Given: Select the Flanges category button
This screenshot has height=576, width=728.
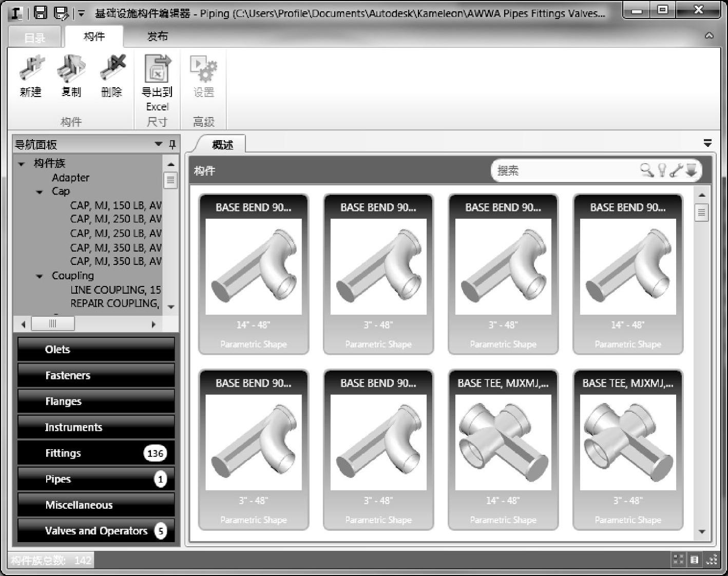Looking at the screenshot, I should (x=96, y=401).
